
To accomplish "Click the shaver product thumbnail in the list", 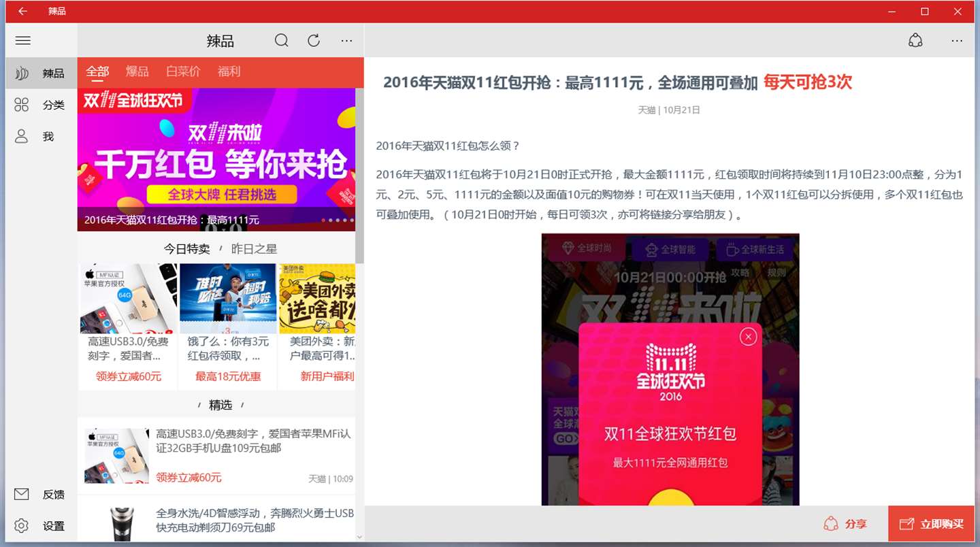I will pos(122,524).
